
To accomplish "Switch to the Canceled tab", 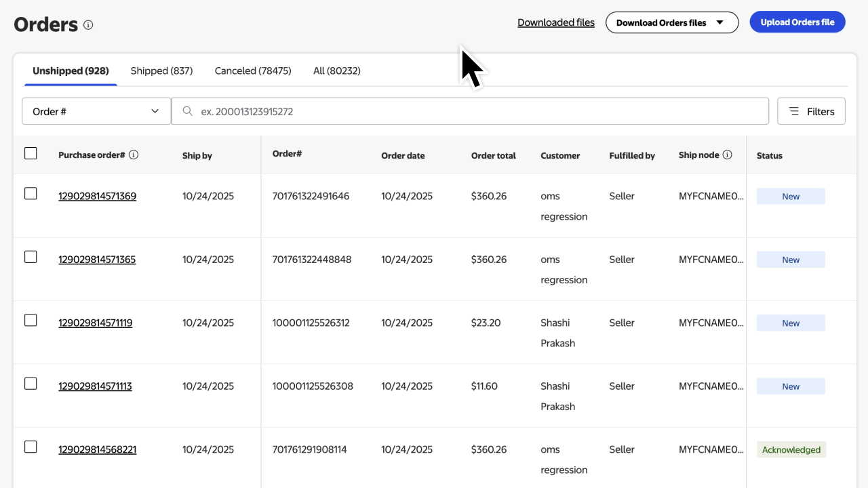I will click(x=252, y=70).
